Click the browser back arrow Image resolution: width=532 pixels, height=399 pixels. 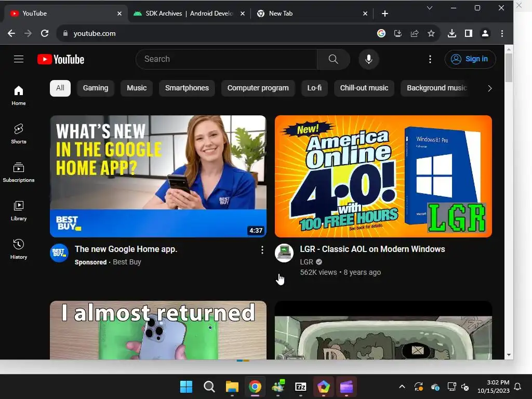11,33
